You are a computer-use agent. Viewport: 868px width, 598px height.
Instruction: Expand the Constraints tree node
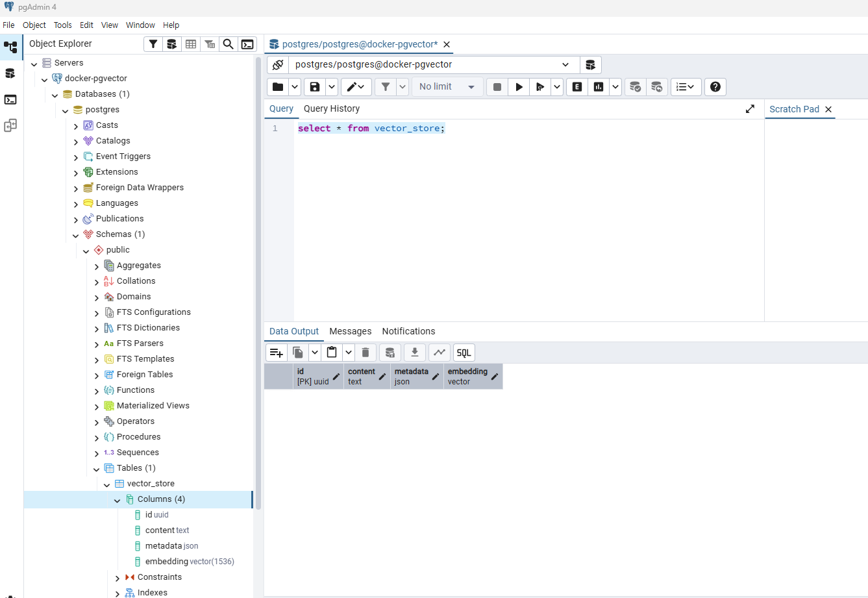pyautogui.click(x=118, y=578)
